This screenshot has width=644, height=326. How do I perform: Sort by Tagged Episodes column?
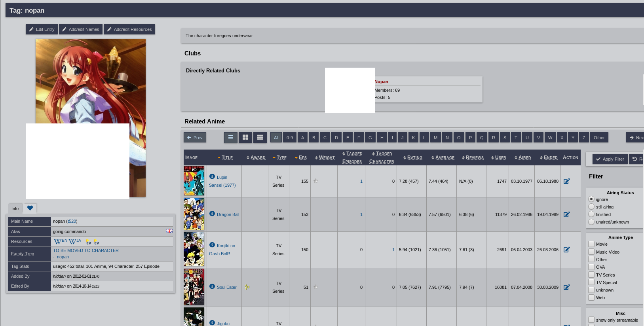point(352,157)
